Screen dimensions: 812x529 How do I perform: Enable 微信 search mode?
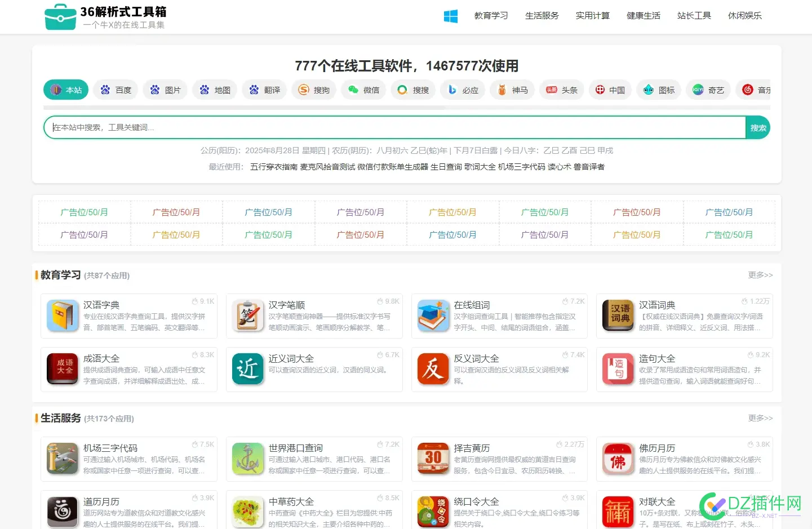tap(363, 90)
